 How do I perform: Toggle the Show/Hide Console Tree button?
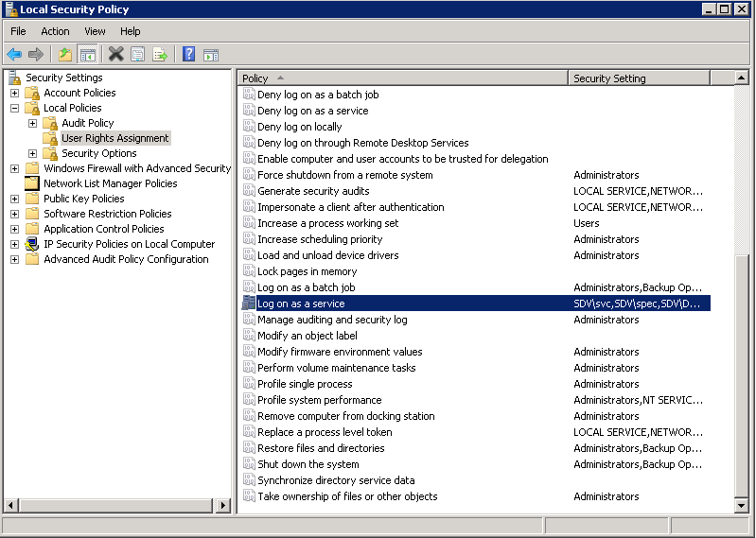tap(87, 55)
